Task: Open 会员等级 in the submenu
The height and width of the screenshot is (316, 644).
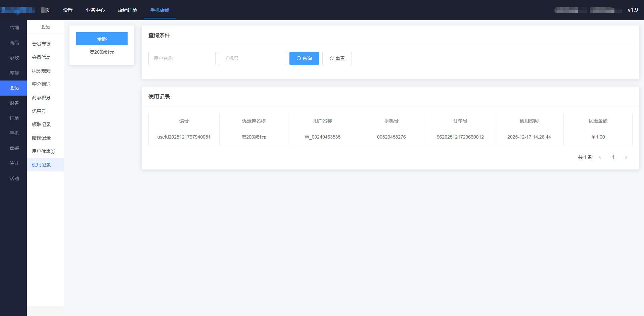Action: coord(41,44)
